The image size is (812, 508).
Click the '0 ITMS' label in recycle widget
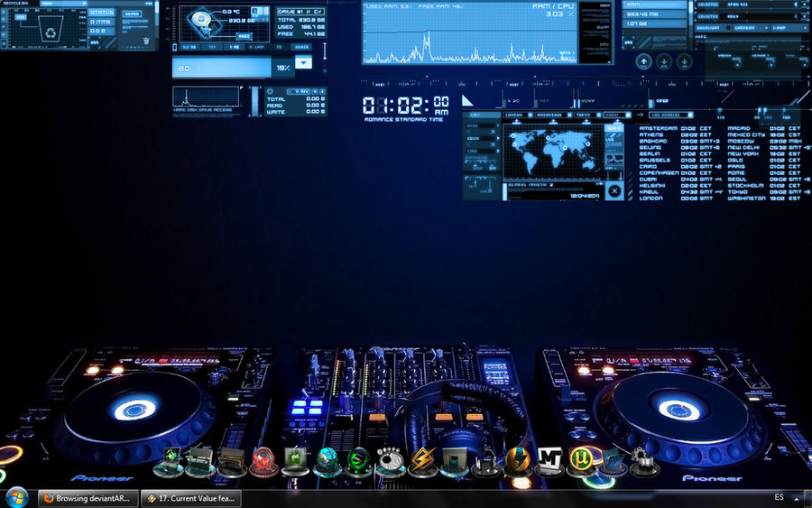click(x=101, y=22)
